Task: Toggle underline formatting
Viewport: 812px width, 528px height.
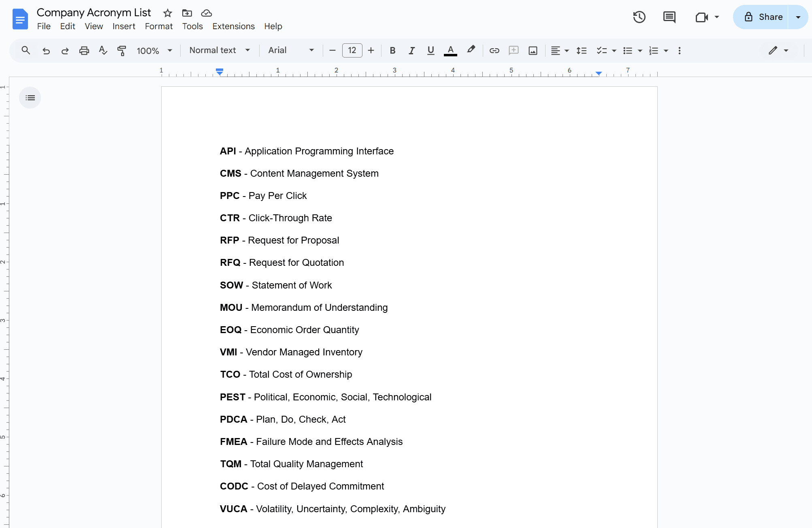Action: point(431,51)
